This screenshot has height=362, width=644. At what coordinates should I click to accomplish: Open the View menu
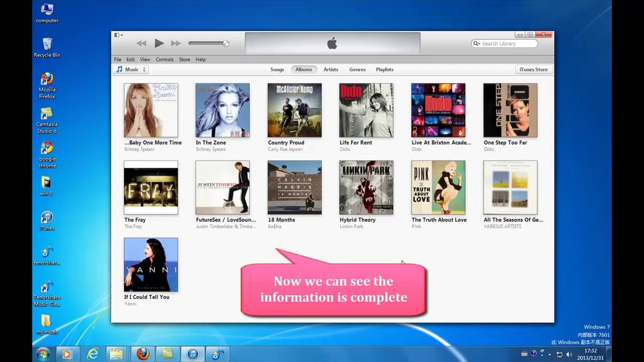(x=145, y=59)
